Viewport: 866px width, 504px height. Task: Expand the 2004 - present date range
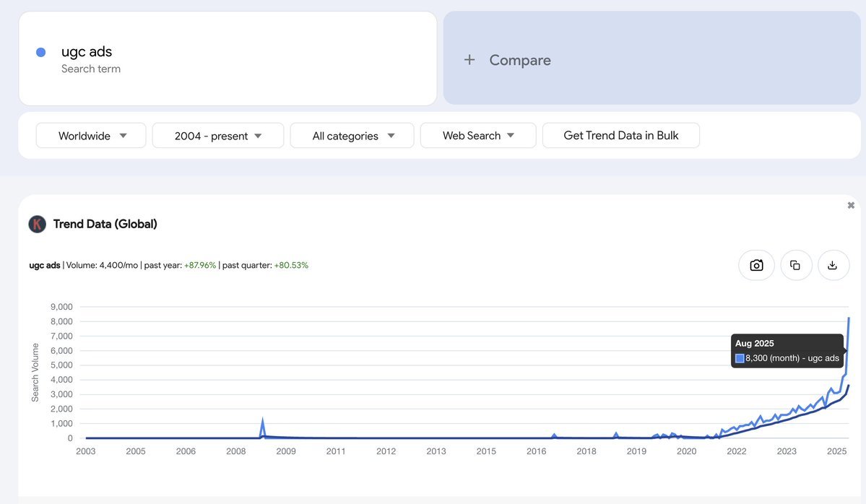[217, 136]
